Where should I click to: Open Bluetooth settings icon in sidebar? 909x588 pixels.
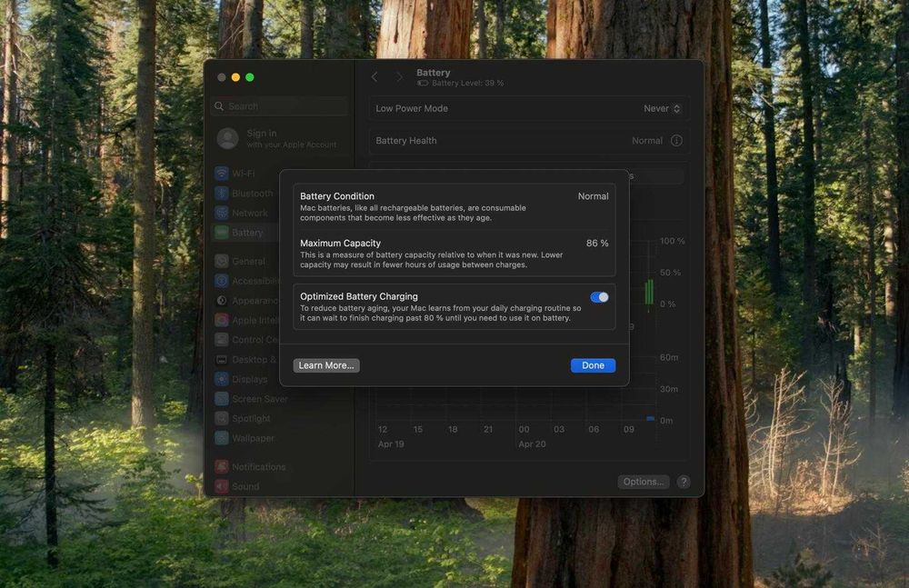pyautogui.click(x=222, y=193)
